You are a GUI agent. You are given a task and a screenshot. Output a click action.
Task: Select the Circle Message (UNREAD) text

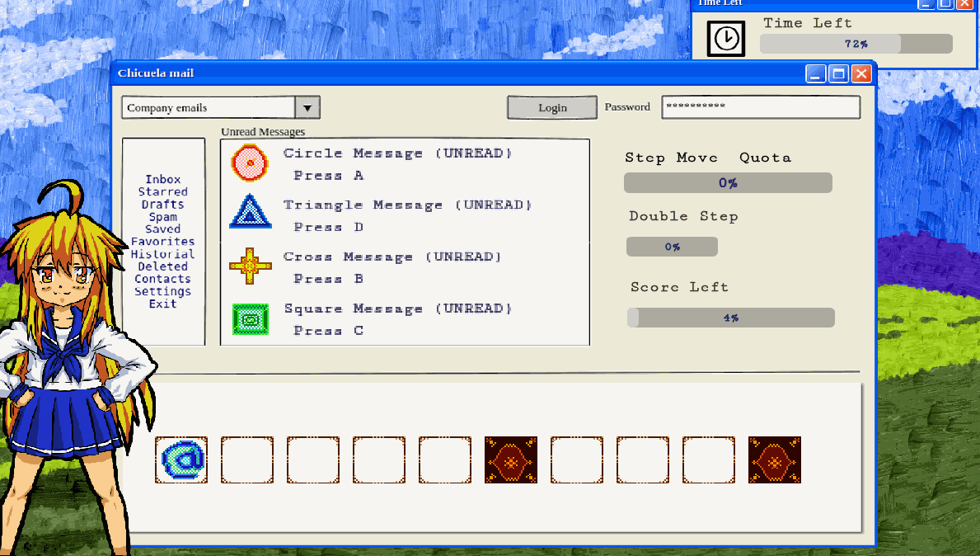397,153
